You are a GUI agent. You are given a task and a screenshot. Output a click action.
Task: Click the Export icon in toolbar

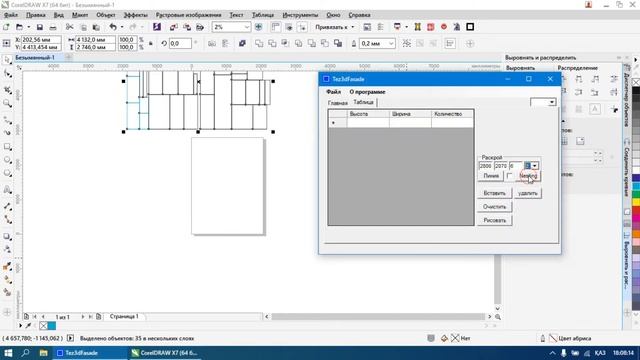click(187, 27)
